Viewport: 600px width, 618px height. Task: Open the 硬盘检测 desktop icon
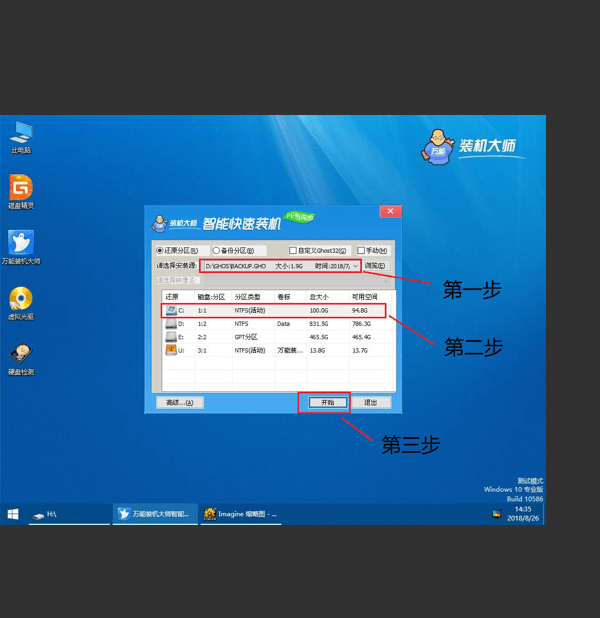pyautogui.click(x=21, y=354)
